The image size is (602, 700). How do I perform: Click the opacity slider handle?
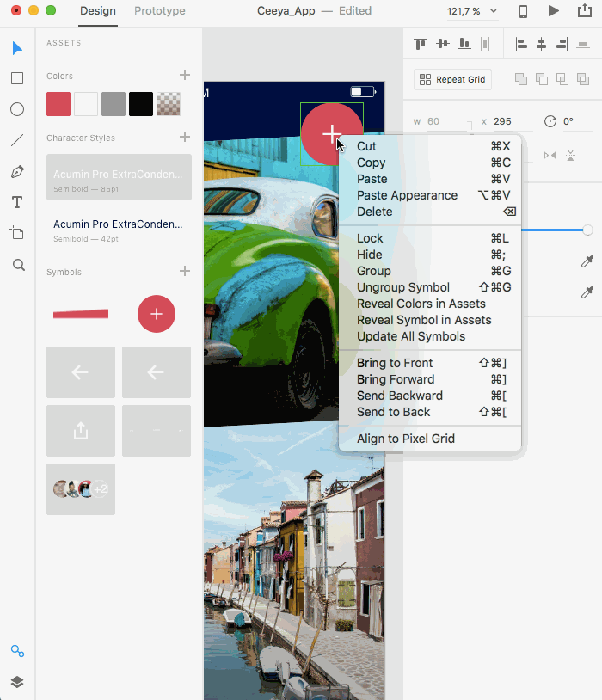click(587, 230)
